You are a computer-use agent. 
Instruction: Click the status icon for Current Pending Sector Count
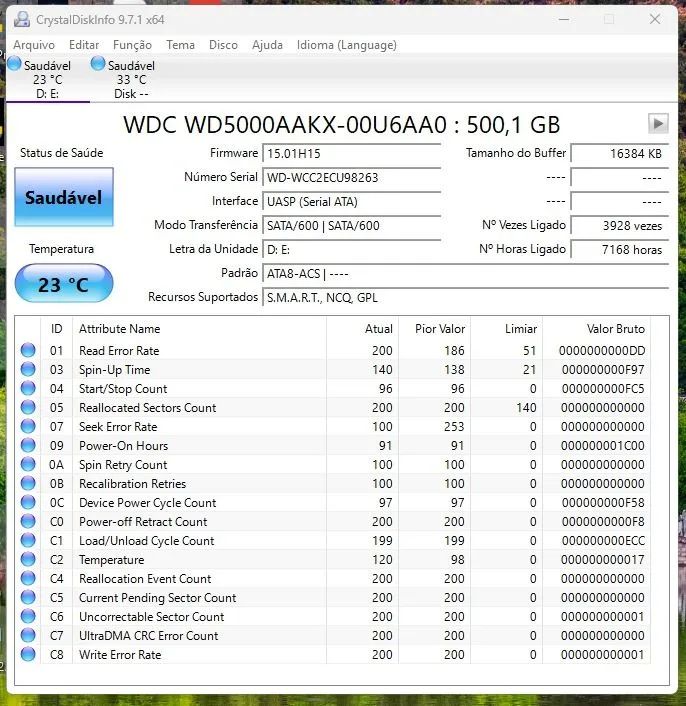point(28,597)
